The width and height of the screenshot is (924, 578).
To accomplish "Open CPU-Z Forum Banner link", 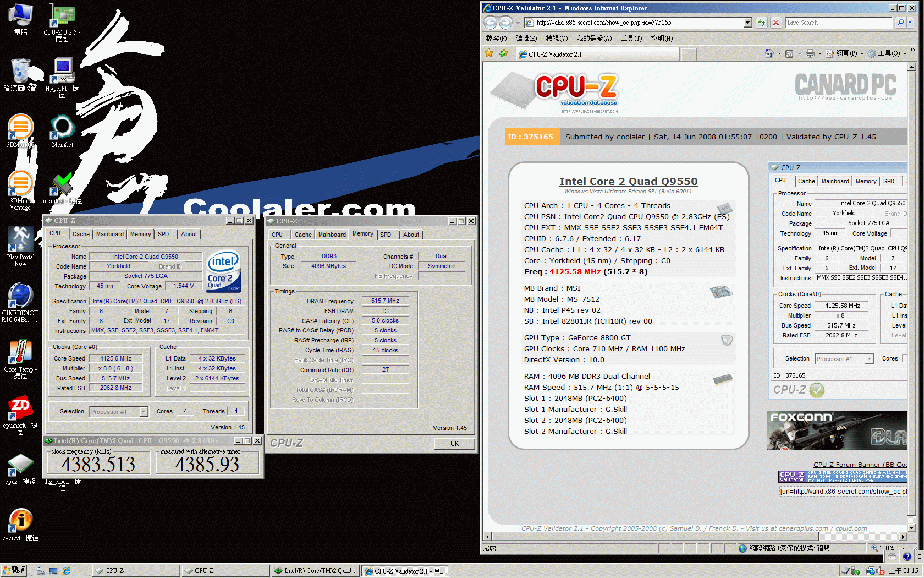I will click(861, 465).
